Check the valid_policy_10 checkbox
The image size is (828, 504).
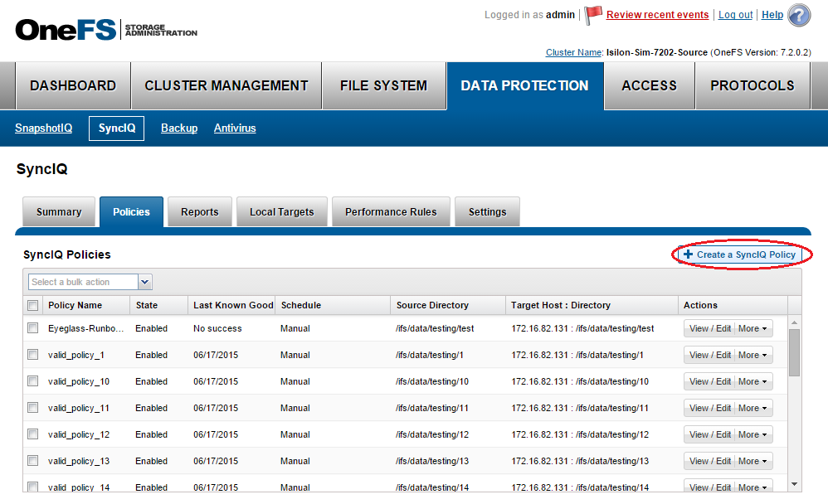[33, 381]
